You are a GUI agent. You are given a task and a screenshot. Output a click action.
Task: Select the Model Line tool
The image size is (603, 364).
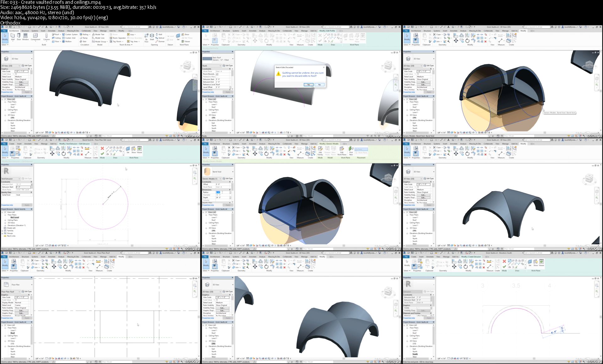click(x=98, y=38)
